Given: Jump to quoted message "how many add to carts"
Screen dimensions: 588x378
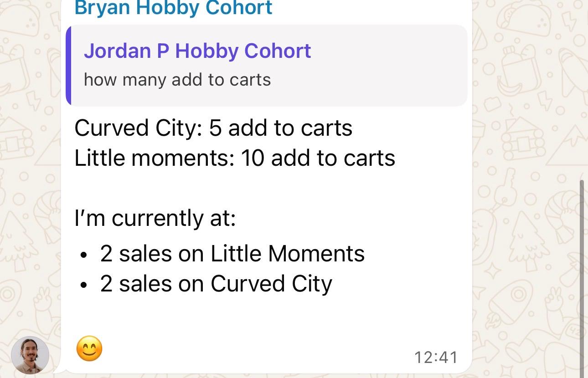Looking at the screenshot, I should click(x=177, y=80).
